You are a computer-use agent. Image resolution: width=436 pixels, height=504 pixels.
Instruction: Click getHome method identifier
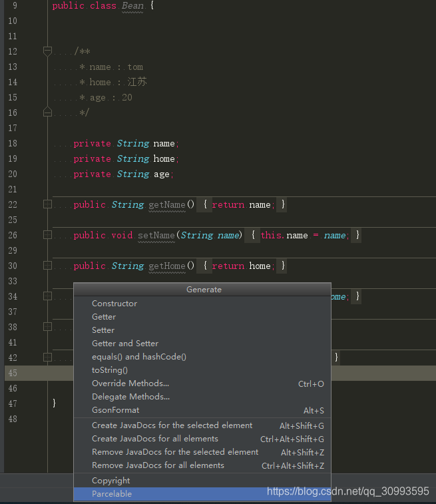tap(167, 266)
